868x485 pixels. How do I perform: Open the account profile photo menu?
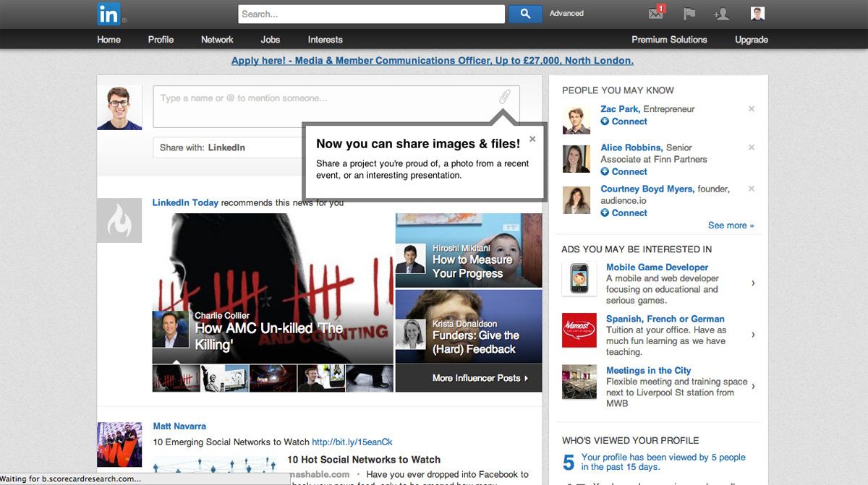[x=757, y=14]
